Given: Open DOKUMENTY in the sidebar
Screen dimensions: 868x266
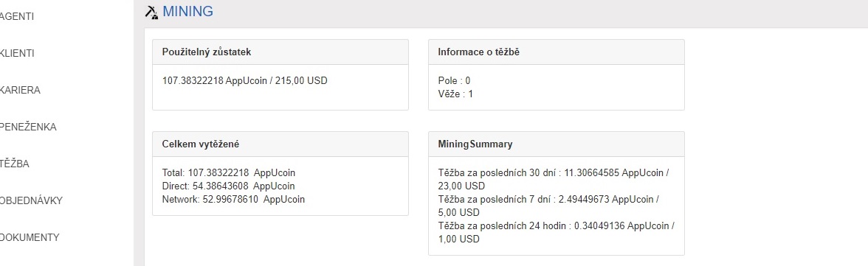Looking at the screenshot, I should (x=30, y=238).
